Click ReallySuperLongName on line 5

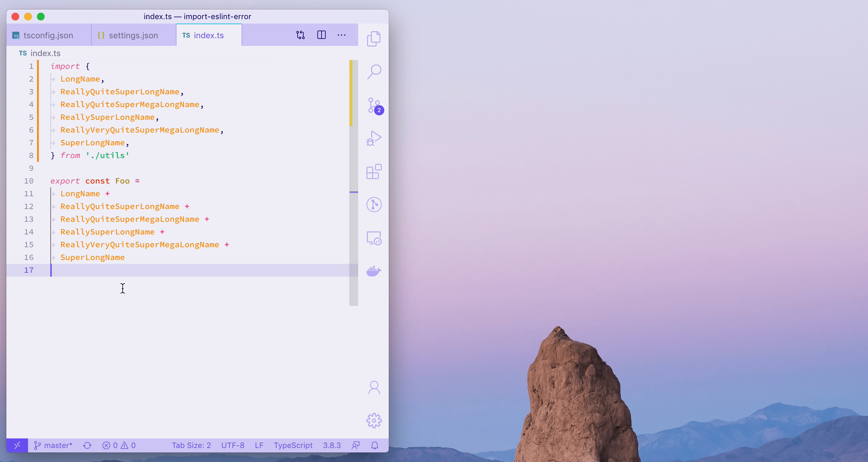[x=107, y=117]
